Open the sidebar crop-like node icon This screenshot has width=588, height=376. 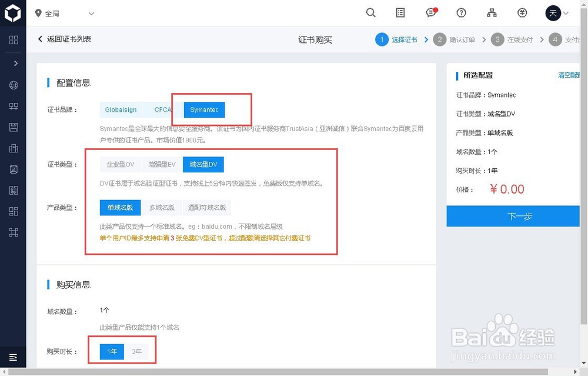click(14, 232)
